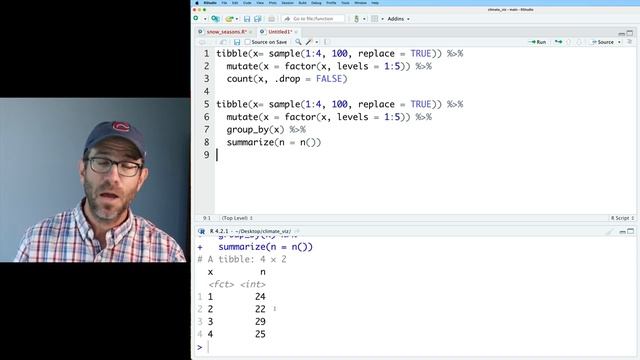
Task: Click '# A tibble: 4 × 2' console text
Action: pyautogui.click(x=242, y=260)
